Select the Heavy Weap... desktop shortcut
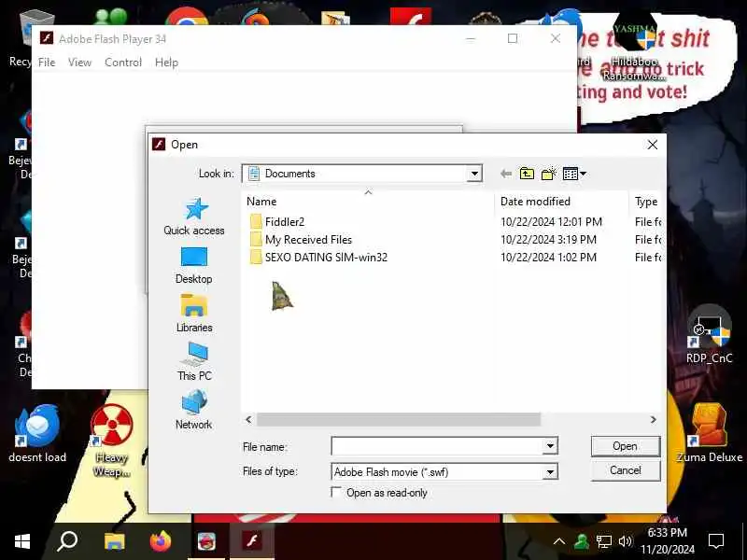Viewport: 747px width, 560px height. [x=111, y=441]
